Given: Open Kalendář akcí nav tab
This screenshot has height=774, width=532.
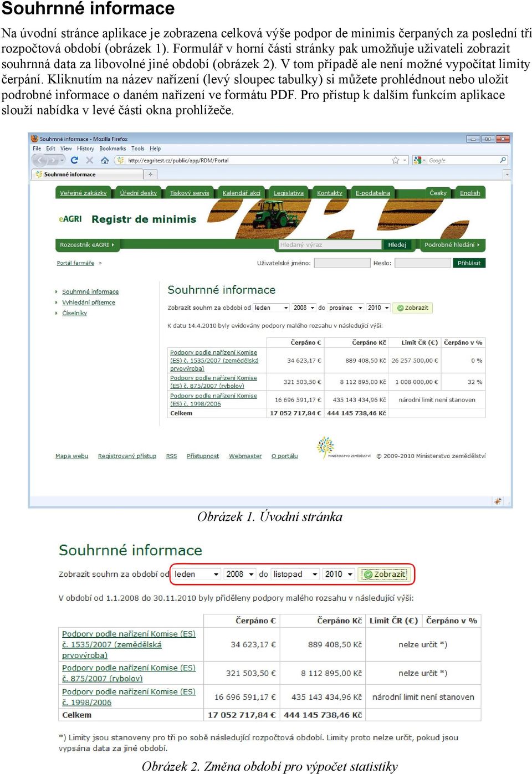Looking at the screenshot, I should click(241, 192).
